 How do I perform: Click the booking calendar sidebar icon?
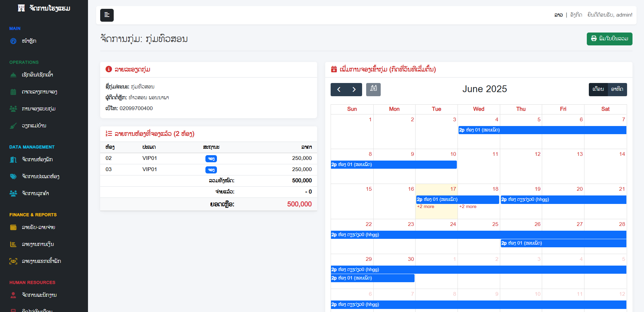click(13, 92)
